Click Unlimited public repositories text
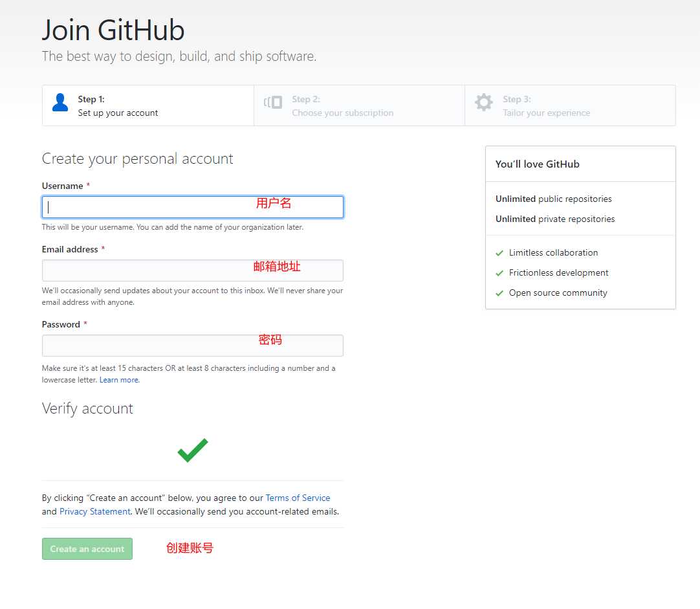The width and height of the screenshot is (700, 609). pyautogui.click(x=554, y=199)
